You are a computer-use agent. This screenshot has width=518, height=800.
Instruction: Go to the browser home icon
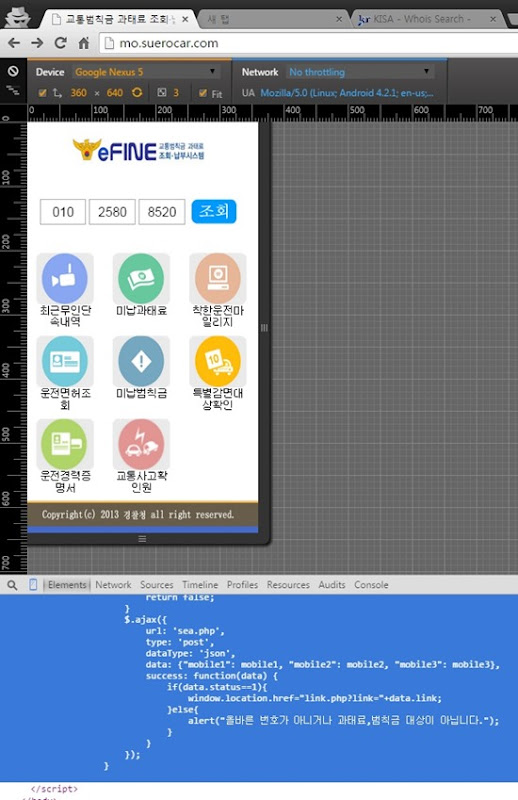84,43
